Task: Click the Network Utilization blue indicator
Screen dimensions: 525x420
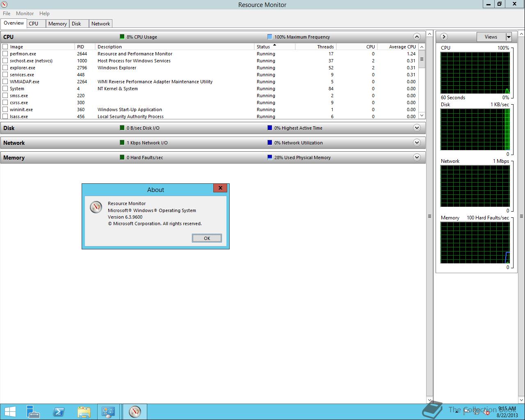Action: coord(269,142)
